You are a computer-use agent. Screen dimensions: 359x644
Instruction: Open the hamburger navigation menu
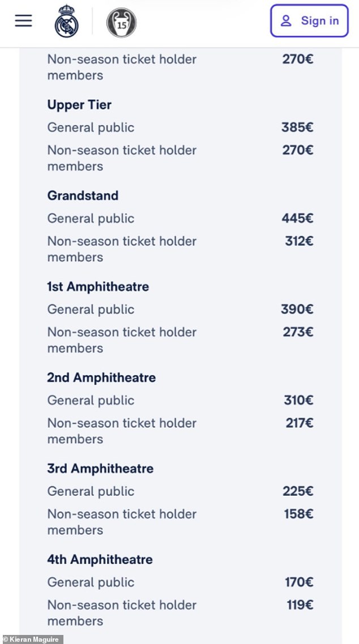(23, 21)
